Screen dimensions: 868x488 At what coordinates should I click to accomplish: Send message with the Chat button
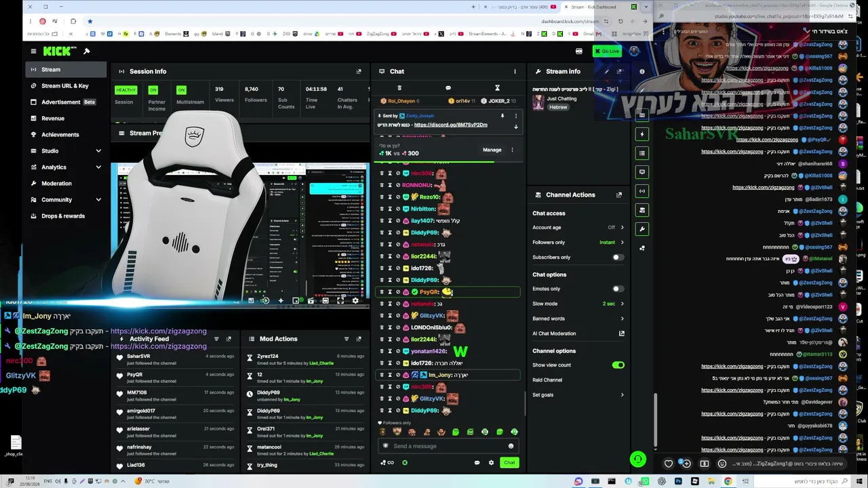pyautogui.click(x=509, y=463)
